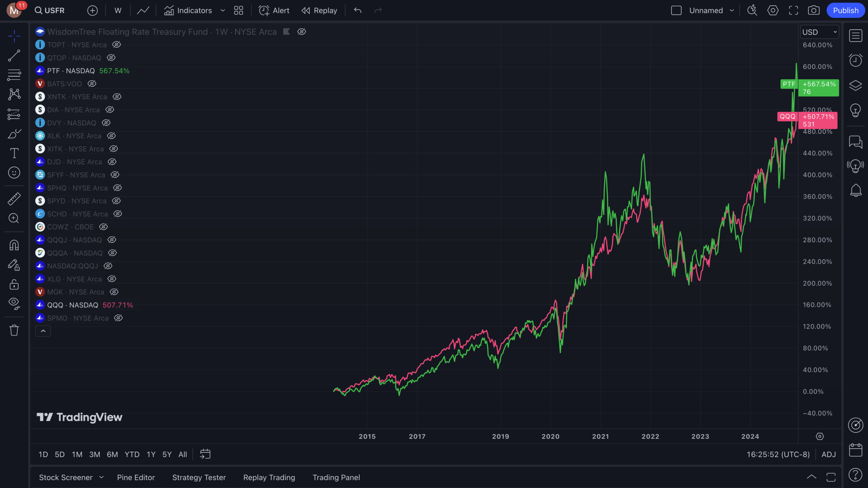Collapse the bottom panel chevron
This screenshot has height=488, width=868.
click(x=811, y=477)
